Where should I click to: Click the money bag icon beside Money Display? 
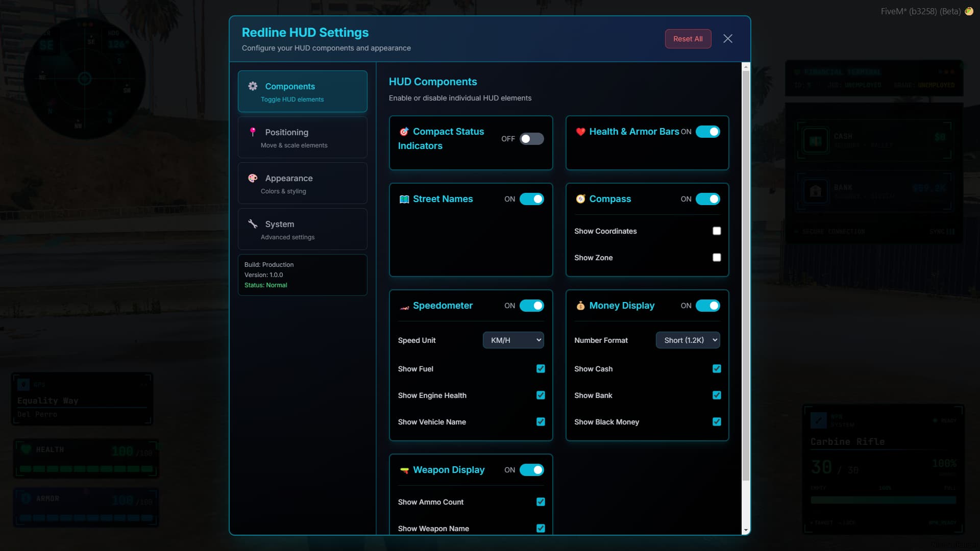[x=580, y=306]
